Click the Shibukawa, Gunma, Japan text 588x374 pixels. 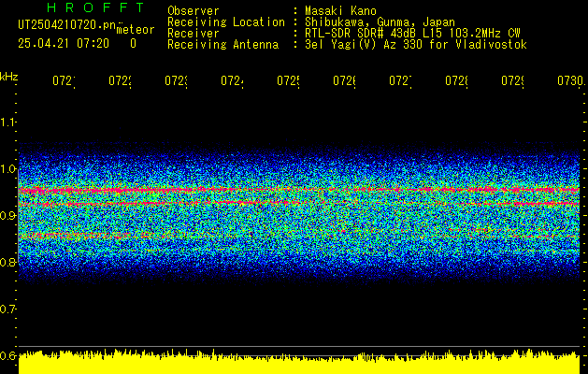[380, 22]
